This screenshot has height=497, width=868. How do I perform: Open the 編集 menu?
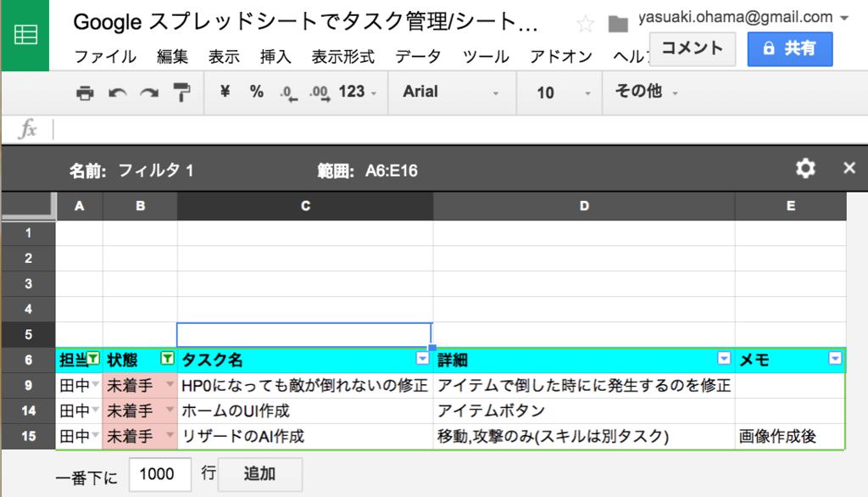coord(172,57)
